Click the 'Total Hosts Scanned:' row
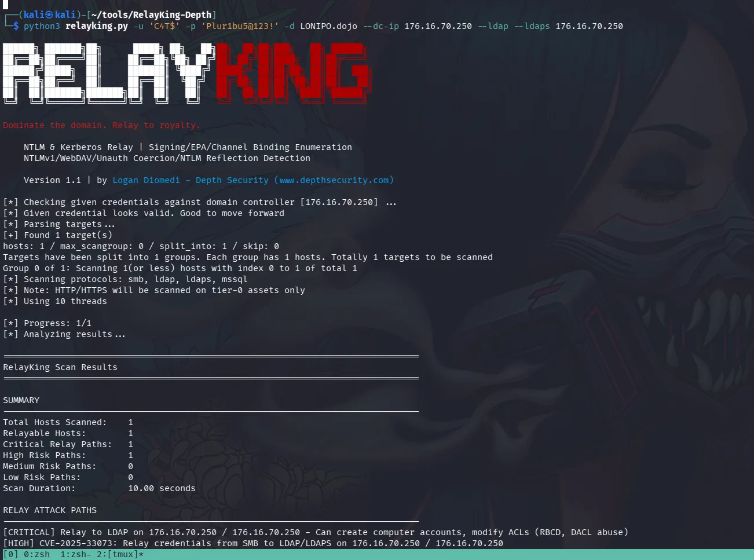754x560 pixels. (x=68, y=422)
